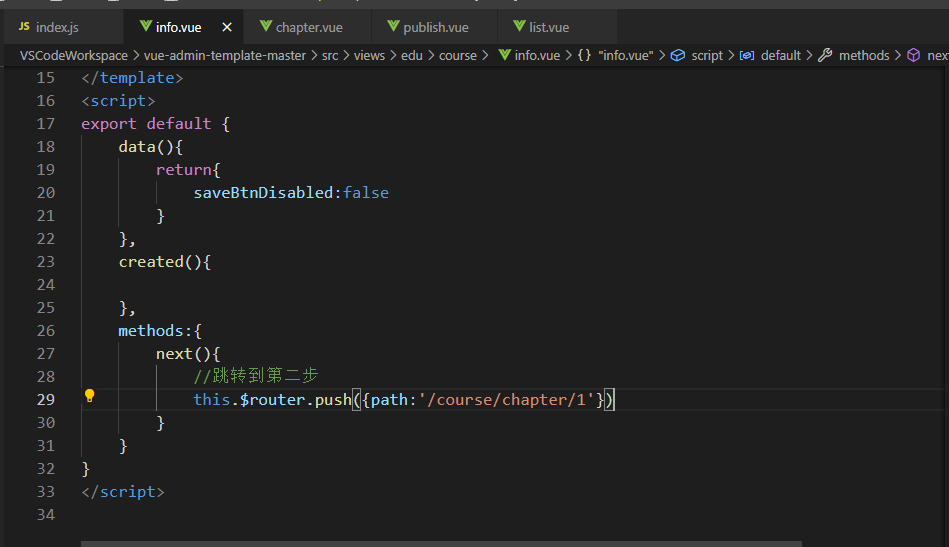Click the variable icon before default breadcrumb

click(747, 56)
